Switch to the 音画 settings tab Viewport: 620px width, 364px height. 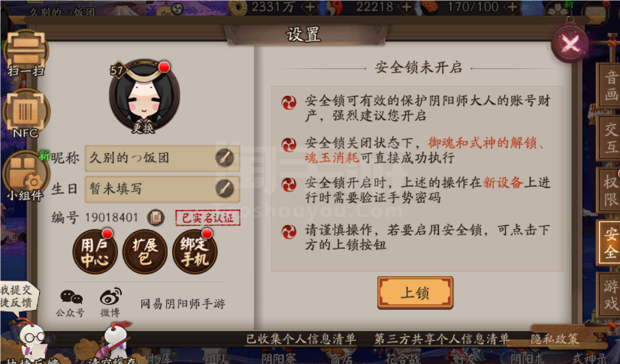point(609,86)
